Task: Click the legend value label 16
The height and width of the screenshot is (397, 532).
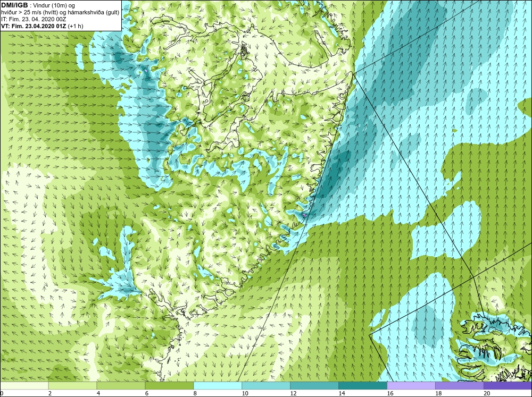Action: coord(390,393)
